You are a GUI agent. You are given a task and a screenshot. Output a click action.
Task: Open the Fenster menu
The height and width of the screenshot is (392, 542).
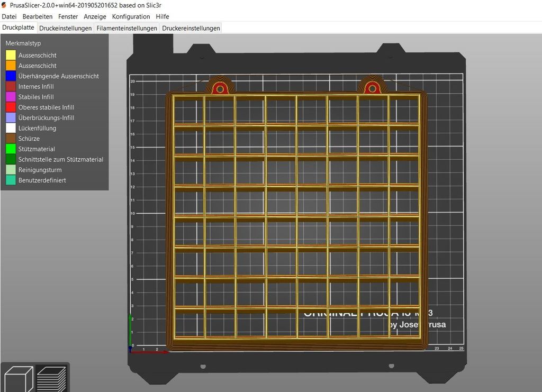pyautogui.click(x=68, y=16)
